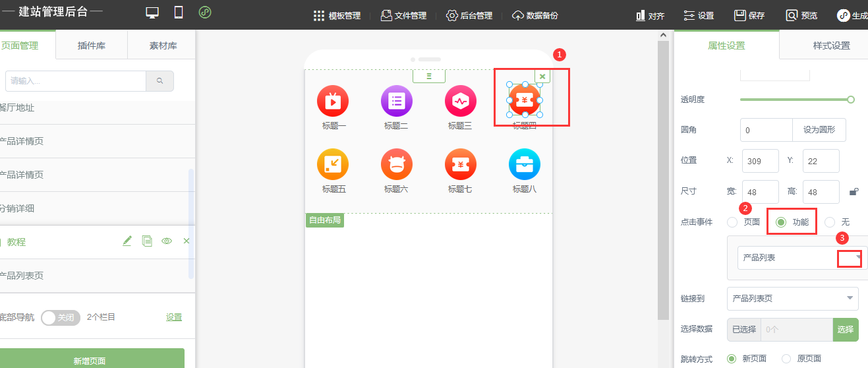The image size is (868, 368).
Task: Switch to the 样式设置 tab
Action: tap(831, 46)
